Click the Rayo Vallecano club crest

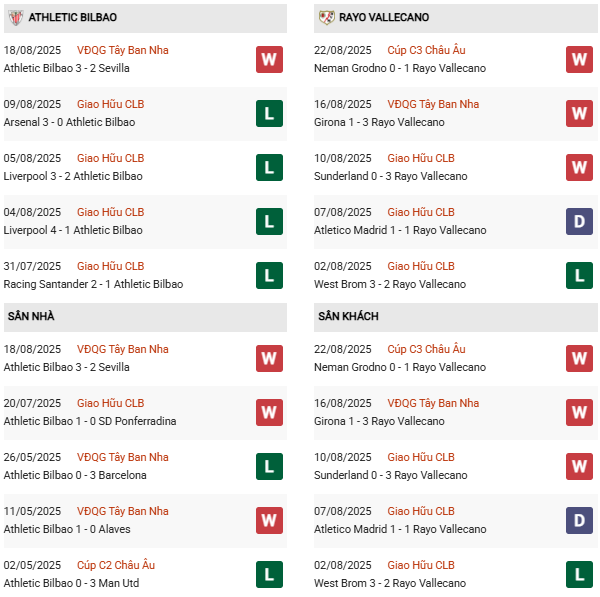click(326, 18)
